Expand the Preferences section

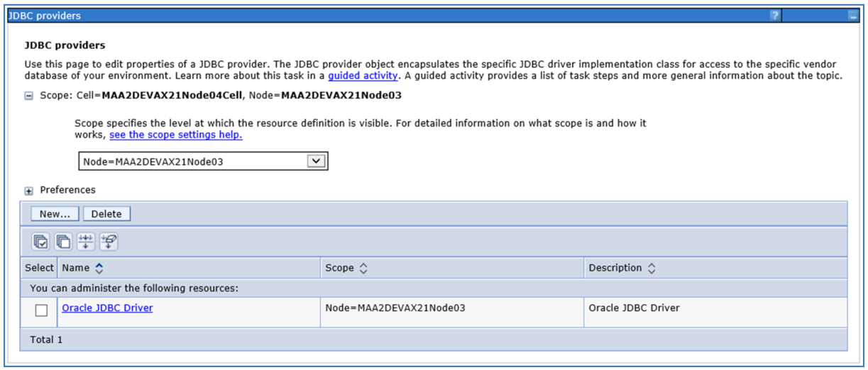tap(29, 191)
